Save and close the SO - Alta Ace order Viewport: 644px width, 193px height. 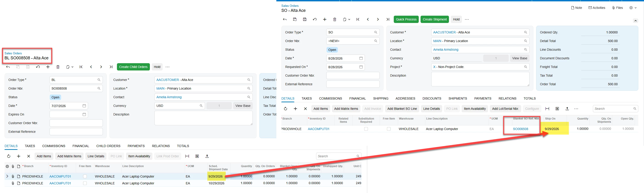[x=295, y=19]
